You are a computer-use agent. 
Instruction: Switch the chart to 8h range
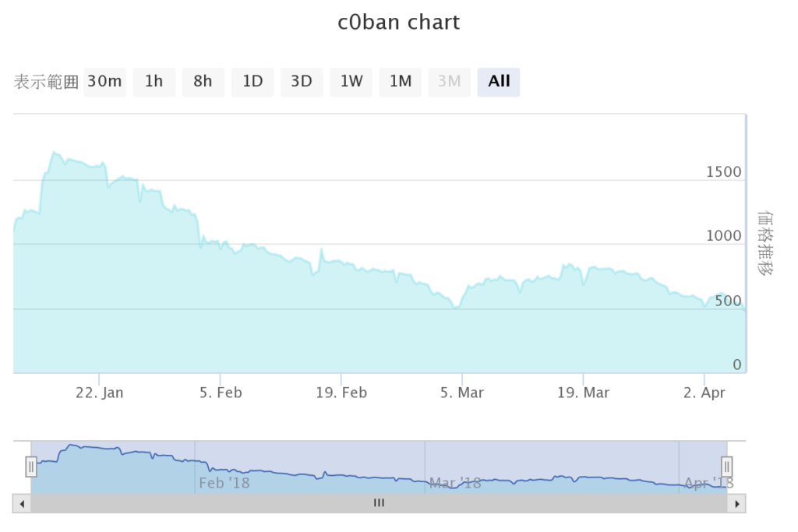[203, 82]
